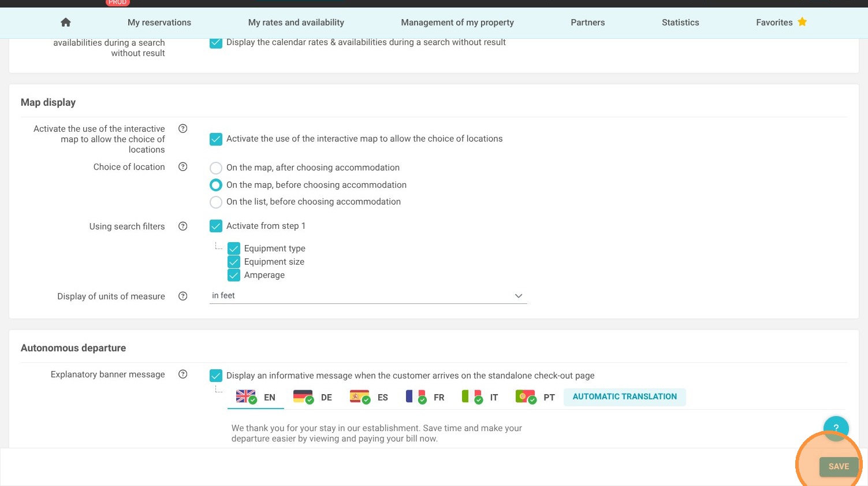Viewport: 868px width, 486px height.
Task: Select On the list, before choosing accommodation
Action: (x=216, y=202)
